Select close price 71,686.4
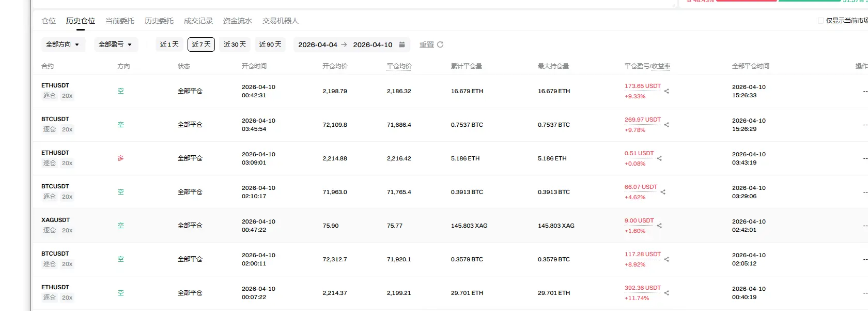This screenshot has width=868, height=311. tap(399, 125)
